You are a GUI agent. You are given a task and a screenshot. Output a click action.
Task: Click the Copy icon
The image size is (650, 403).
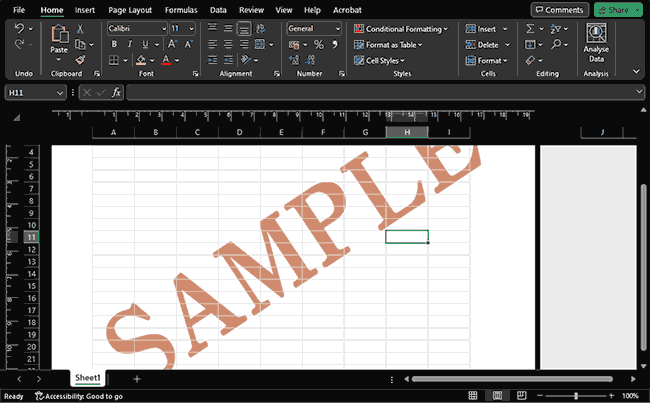click(x=80, y=44)
